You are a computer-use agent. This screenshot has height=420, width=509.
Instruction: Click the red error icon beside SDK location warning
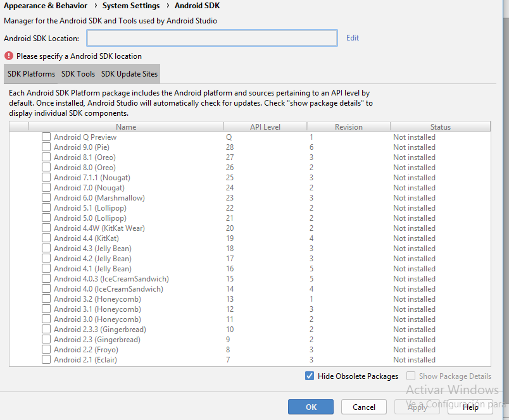tap(9, 56)
